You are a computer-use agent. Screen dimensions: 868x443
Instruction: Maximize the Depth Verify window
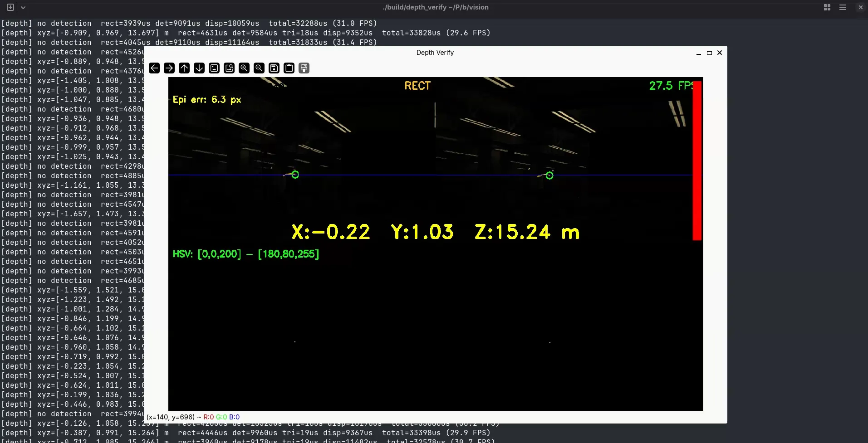710,53
